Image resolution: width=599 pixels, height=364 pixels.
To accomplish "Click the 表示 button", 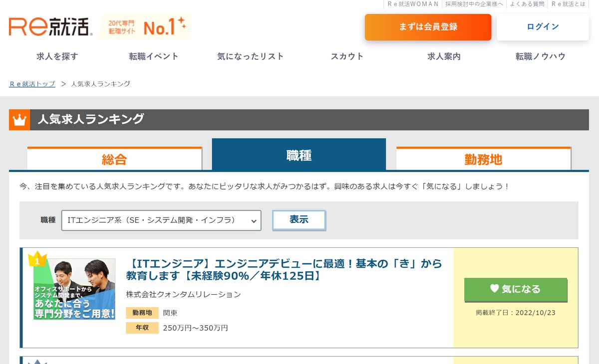I will pyautogui.click(x=299, y=220).
